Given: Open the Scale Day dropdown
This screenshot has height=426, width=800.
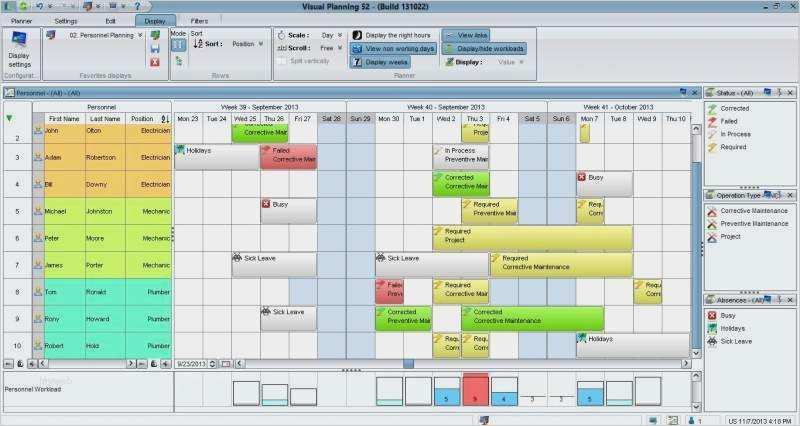Looking at the screenshot, I should tap(340, 35).
